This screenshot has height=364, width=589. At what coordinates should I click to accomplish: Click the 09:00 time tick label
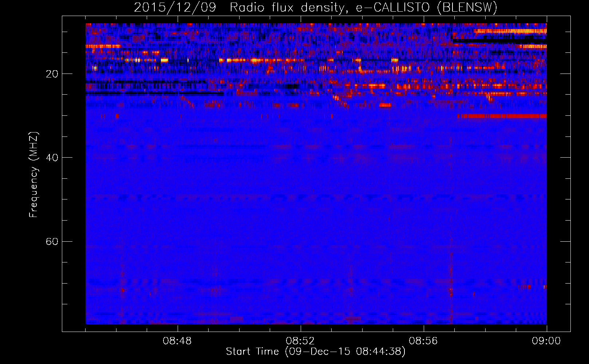point(546,341)
